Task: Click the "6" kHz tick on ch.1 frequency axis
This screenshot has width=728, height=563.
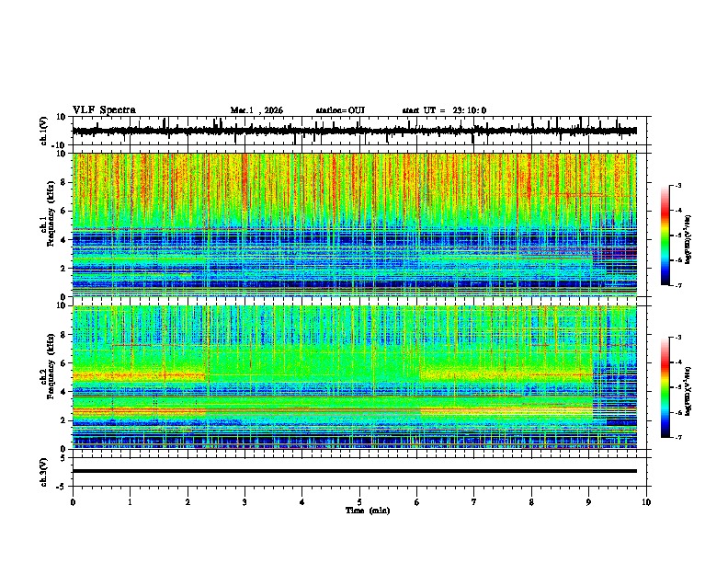Action: (x=63, y=211)
